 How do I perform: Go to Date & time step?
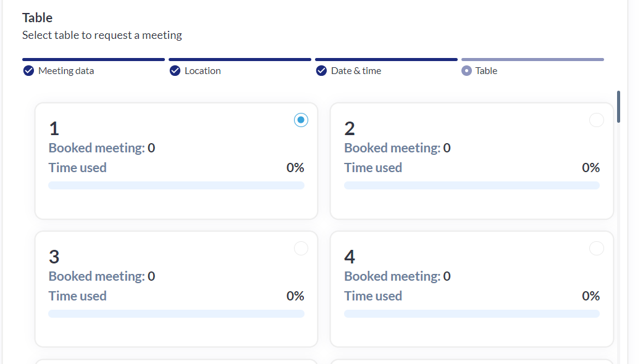[356, 71]
